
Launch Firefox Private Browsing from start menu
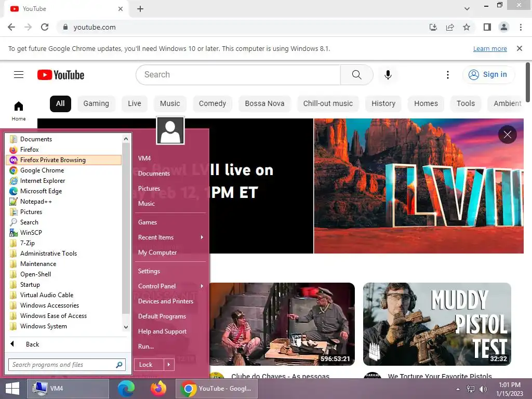pos(64,160)
